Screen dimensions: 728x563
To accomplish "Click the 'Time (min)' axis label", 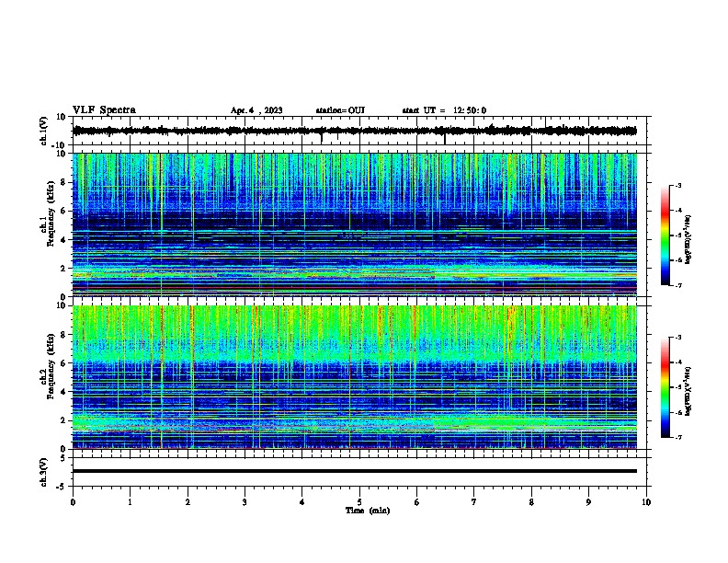I will pos(368,511).
